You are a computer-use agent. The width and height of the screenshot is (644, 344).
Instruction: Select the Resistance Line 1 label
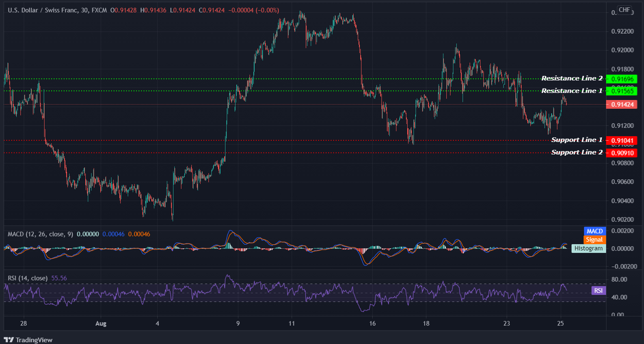pyautogui.click(x=572, y=91)
